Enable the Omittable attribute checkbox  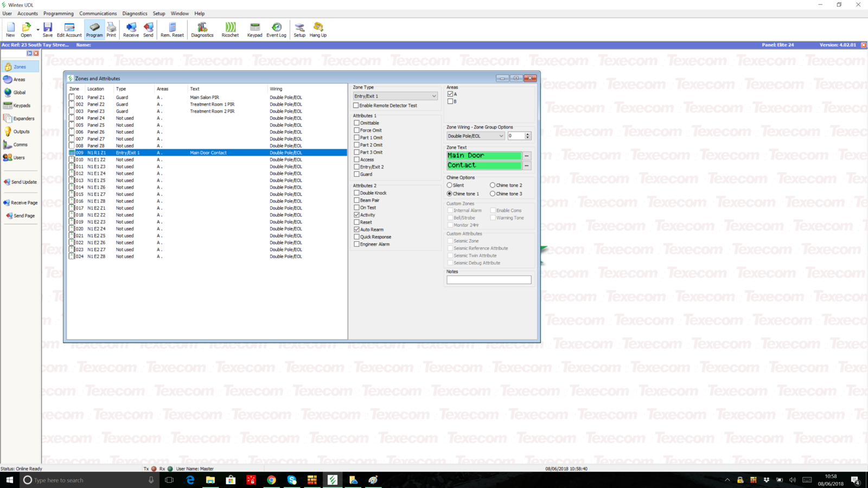pyautogui.click(x=357, y=123)
